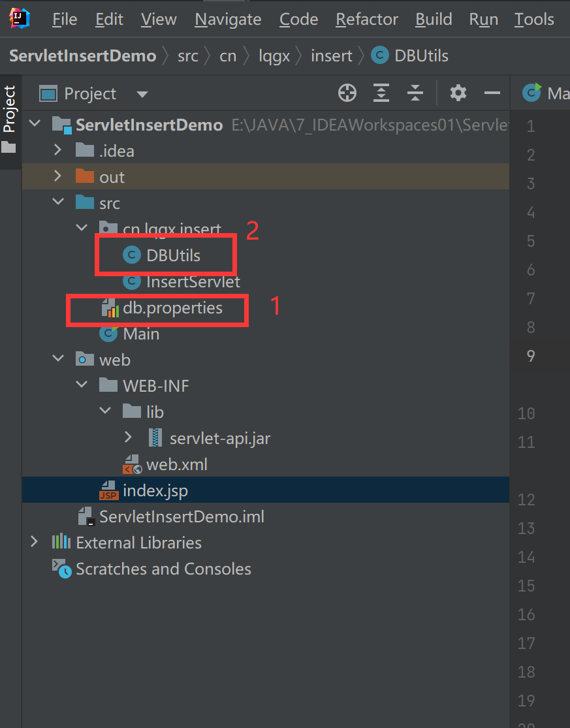Image resolution: width=570 pixels, height=728 pixels.
Task: Click the IntelliJ IDEA logo icon
Action: 20,18
